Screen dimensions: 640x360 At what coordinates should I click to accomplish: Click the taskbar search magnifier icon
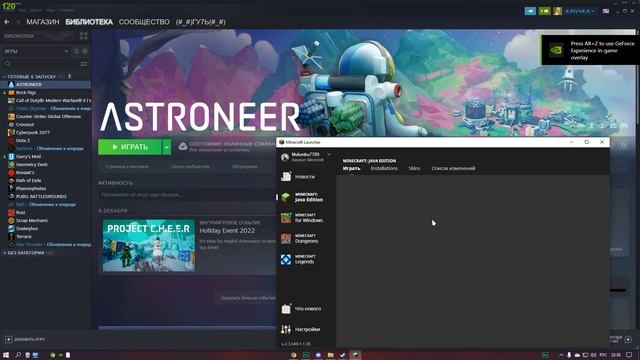click(18, 355)
